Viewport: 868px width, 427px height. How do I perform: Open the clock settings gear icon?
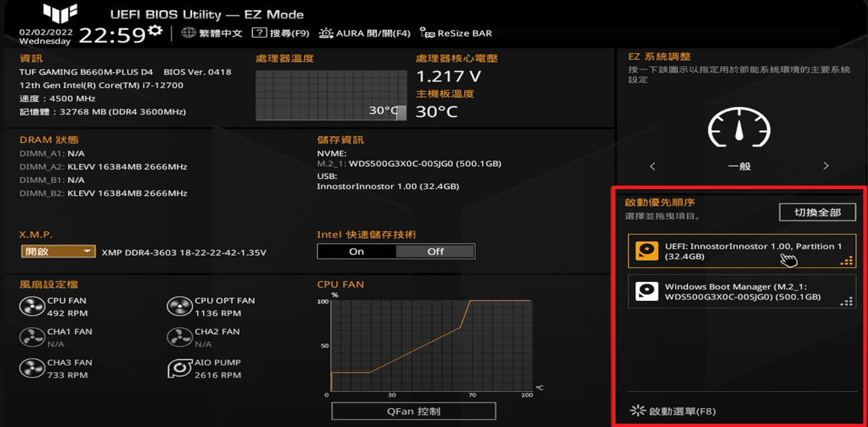click(x=156, y=30)
